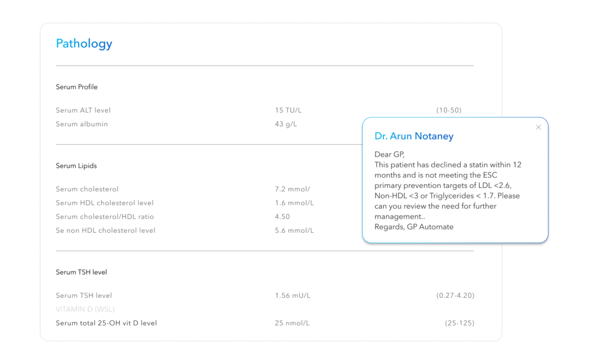Open the Serum albumin result row
The width and height of the screenshot is (589, 364).
point(82,124)
